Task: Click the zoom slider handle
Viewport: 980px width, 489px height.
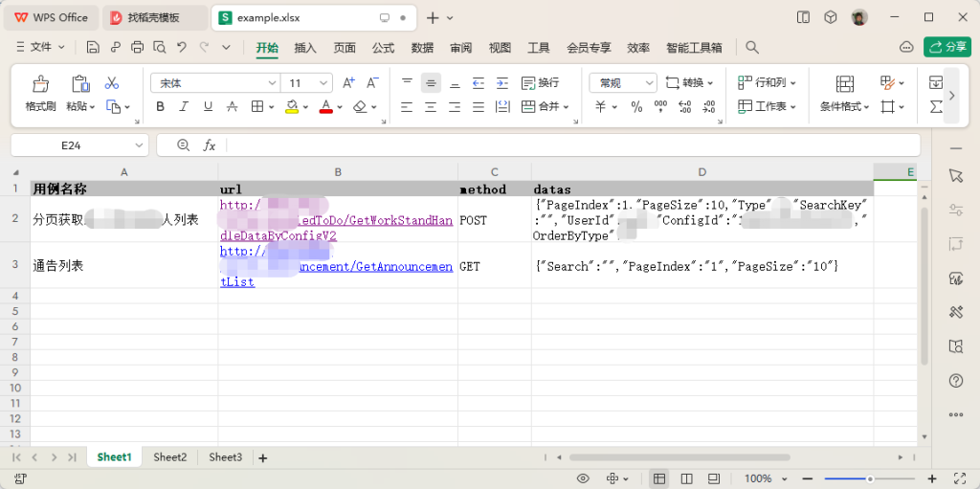Action: [869, 479]
